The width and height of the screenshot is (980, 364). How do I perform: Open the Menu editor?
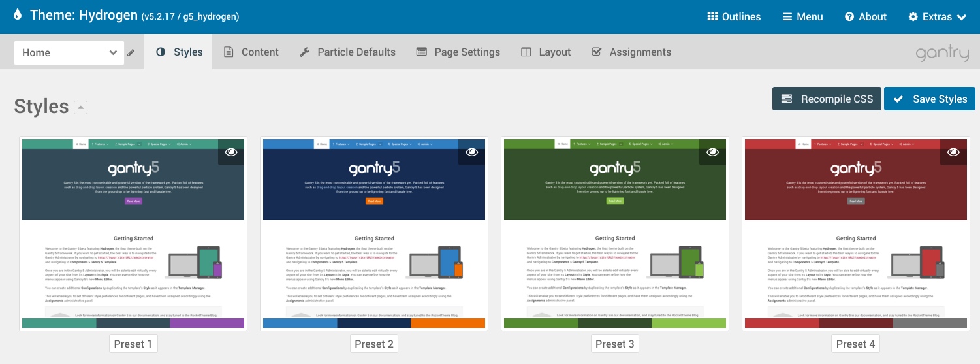802,17
